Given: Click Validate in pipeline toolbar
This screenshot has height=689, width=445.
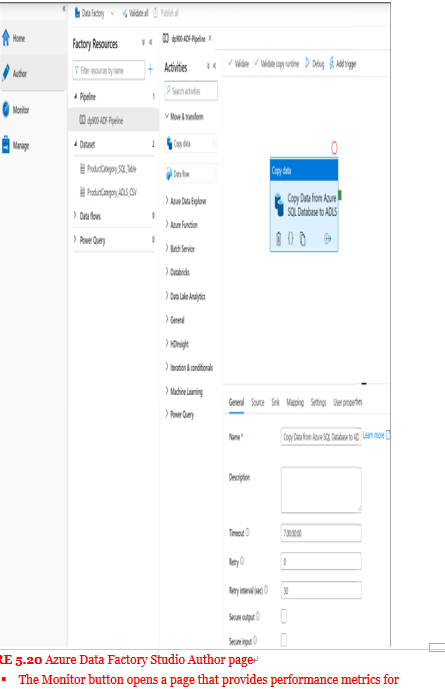Looking at the screenshot, I should tap(238, 63).
